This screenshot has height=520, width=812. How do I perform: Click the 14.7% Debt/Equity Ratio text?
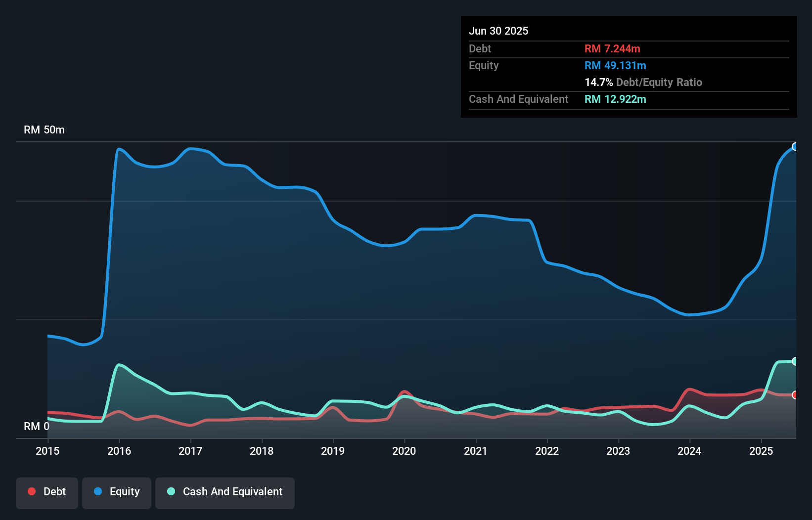click(x=643, y=83)
